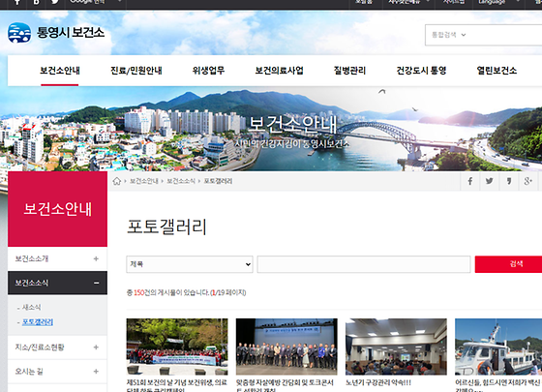The height and width of the screenshot is (392, 542).
Task: Open the 위생업무 main menu
Action: click(x=208, y=71)
